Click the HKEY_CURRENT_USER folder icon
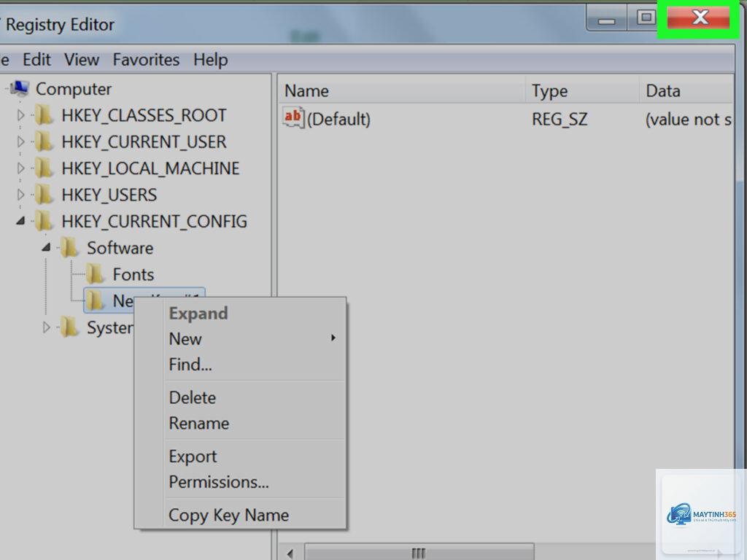This screenshot has width=747, height=560. 44,142
